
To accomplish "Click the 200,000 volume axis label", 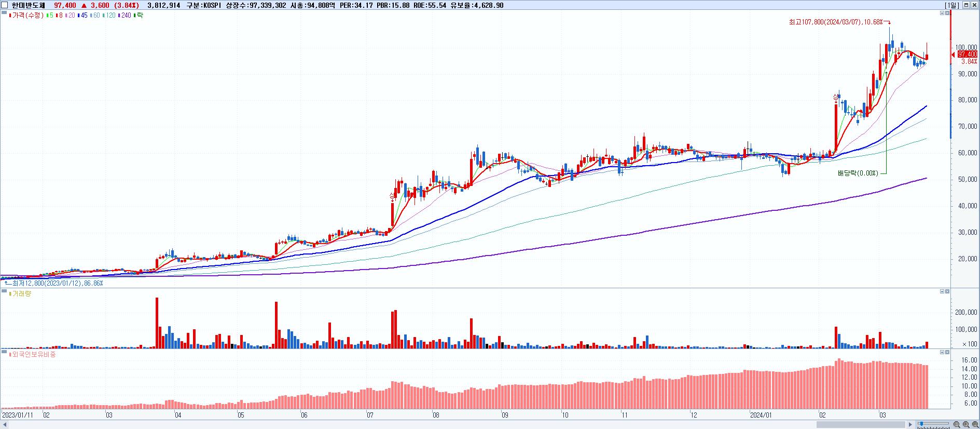I will 967,312.
